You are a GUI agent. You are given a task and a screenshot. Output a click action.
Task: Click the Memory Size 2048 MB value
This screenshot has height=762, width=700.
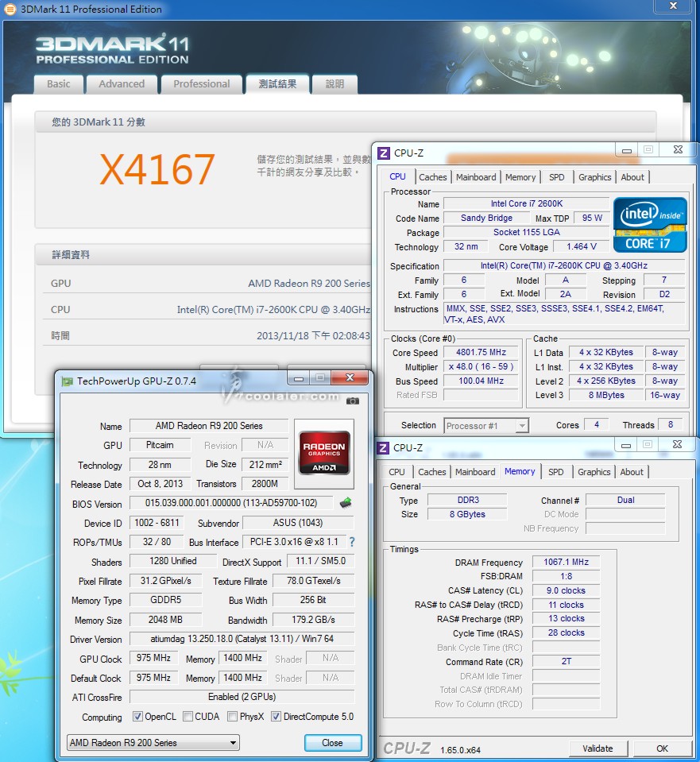click(165, 620)
